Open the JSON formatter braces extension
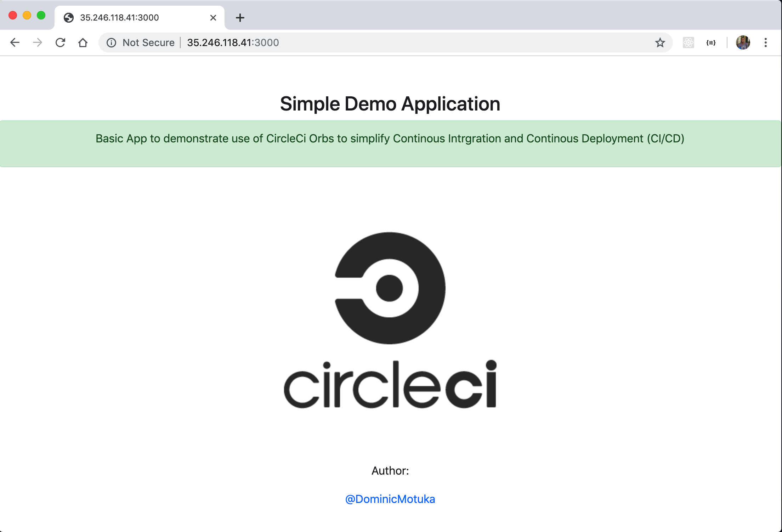This screenshot has height=532, width=782. [x=711, y=43]
